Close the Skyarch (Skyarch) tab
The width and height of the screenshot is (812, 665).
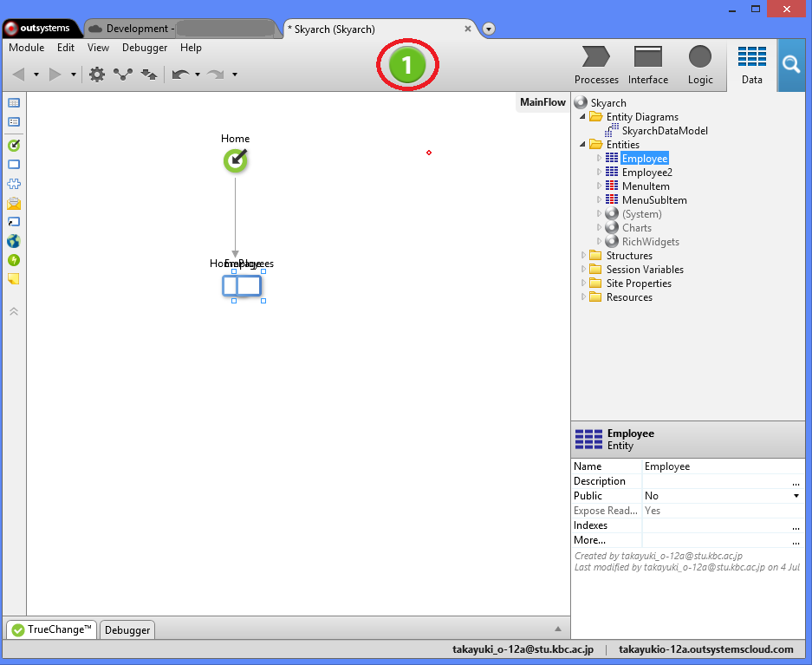(468, 29)
